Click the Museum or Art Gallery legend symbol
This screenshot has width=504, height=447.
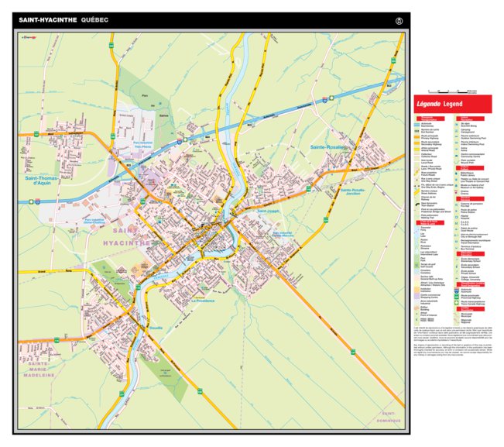(456, 186)
